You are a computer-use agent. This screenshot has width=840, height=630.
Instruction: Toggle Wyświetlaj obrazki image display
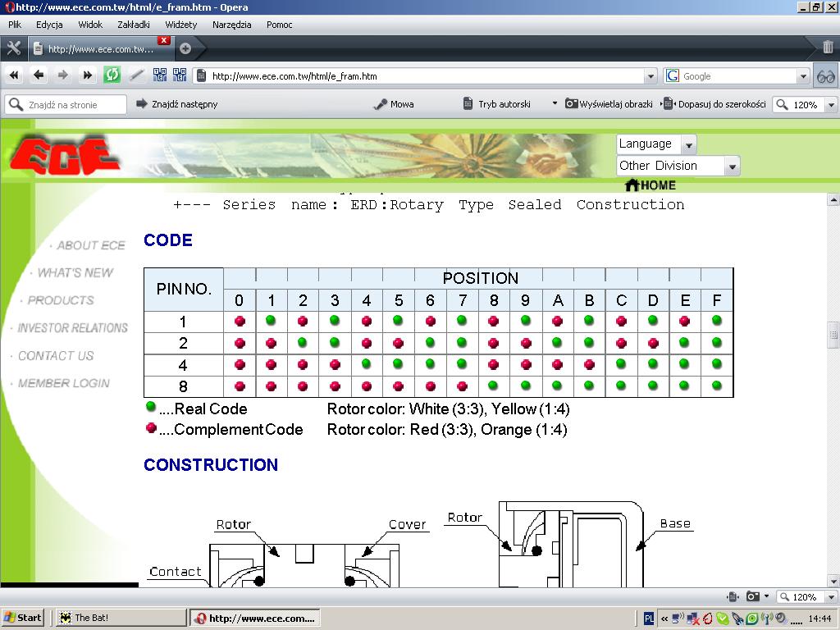[609, 104]
